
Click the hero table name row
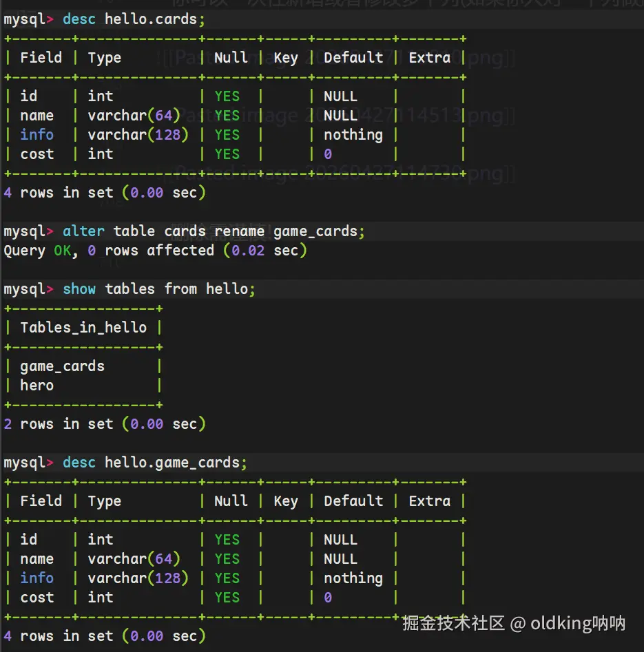pyautogui.click(x=37, y=386)
